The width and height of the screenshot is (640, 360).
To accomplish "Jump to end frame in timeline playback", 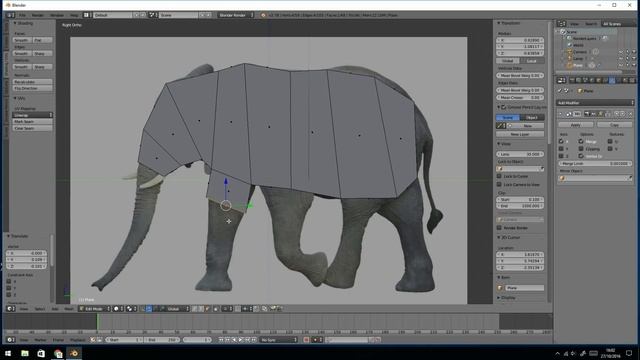I will [x=254, y=340].
